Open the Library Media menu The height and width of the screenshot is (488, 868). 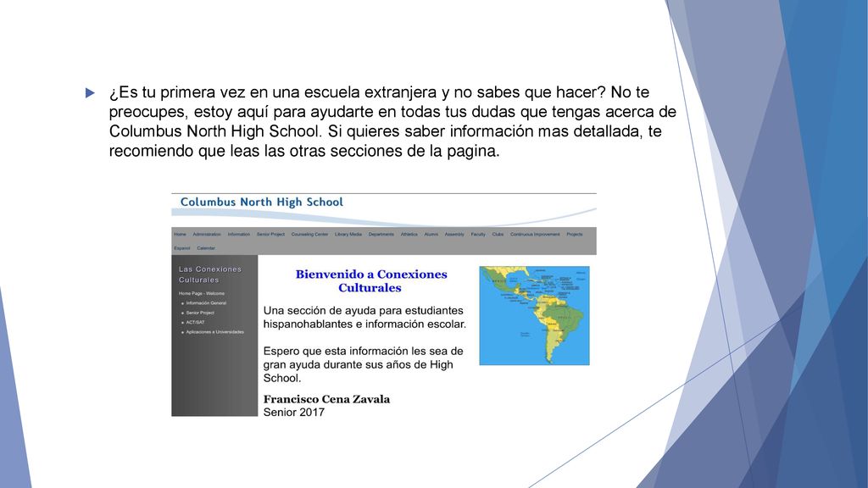348,235
